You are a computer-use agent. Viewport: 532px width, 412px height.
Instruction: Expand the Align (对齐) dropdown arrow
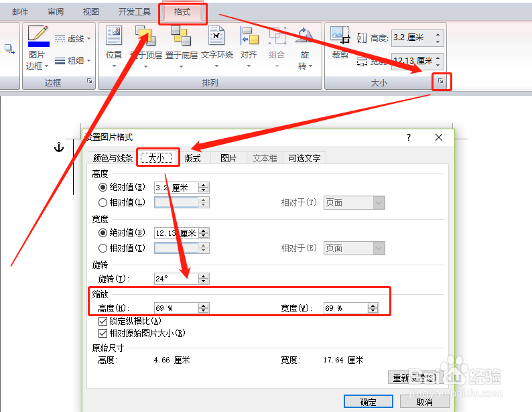coord(249,66)
